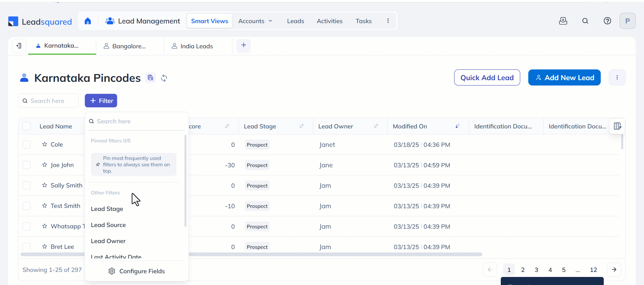This screenshot has height=285, width=644.
Task: Sort by the Score column arrow
Action: click(x=227, y=126)
